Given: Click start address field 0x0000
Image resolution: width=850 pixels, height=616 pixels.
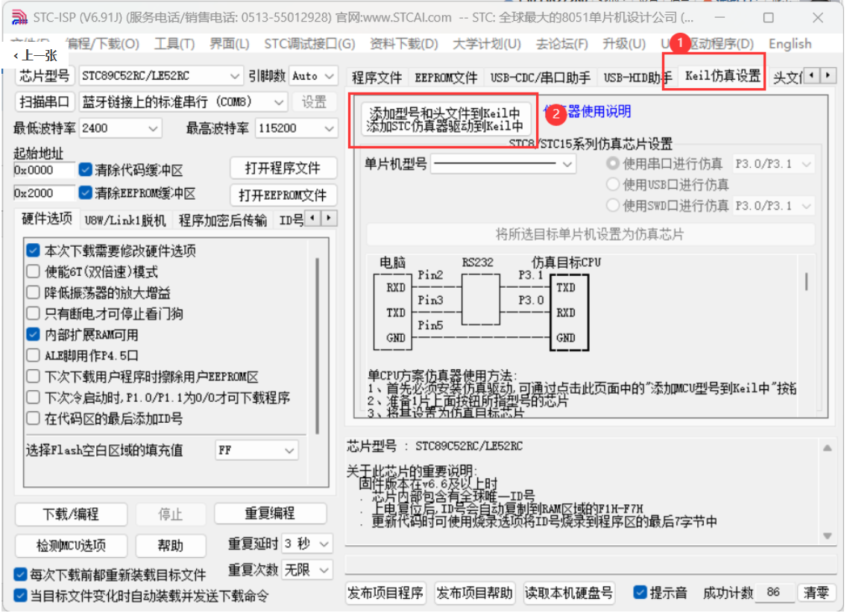Looking at the screenshot, I should [45, 172].
